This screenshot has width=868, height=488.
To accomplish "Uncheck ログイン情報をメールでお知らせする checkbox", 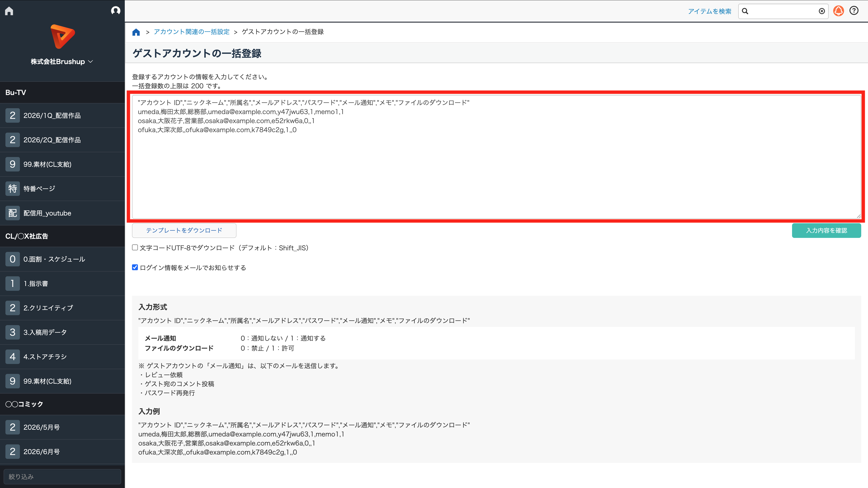I will (135, 267).
